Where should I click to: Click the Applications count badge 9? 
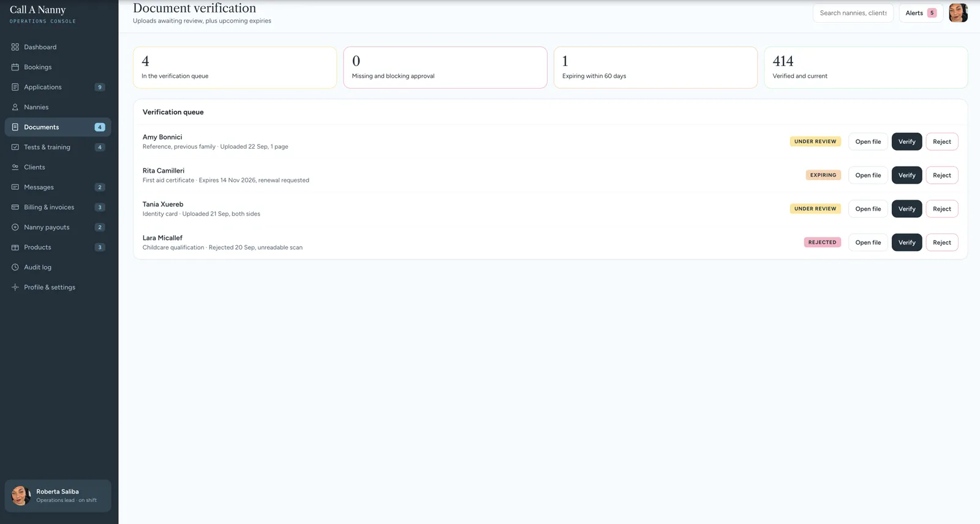tap(100, 87)
